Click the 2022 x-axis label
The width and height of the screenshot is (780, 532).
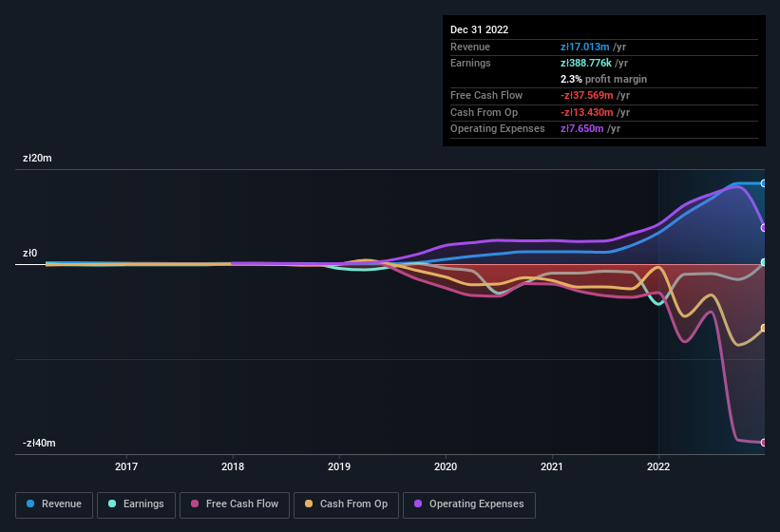(x=658, y=466)
